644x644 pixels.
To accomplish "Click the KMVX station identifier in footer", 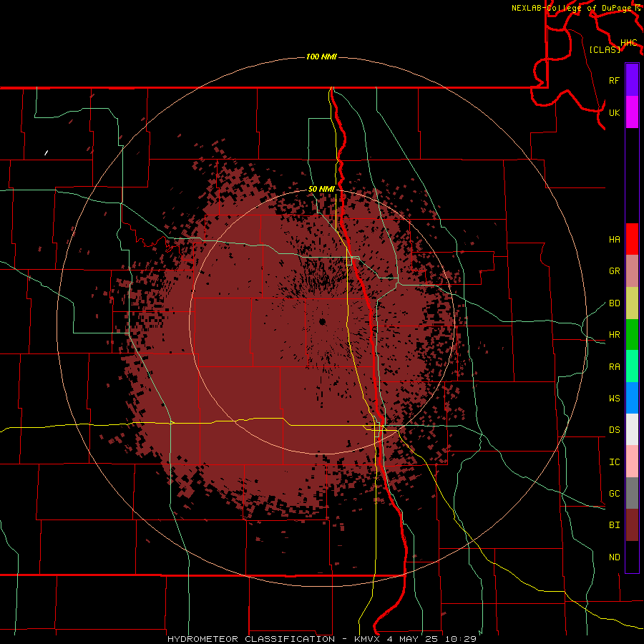I will [369, 639].
